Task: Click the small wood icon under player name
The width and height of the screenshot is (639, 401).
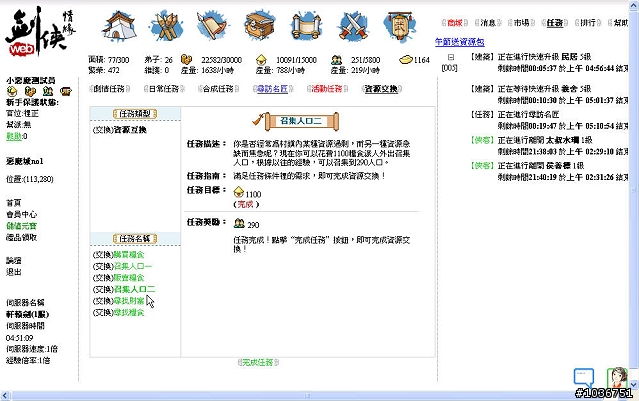Action: [30, 91]
